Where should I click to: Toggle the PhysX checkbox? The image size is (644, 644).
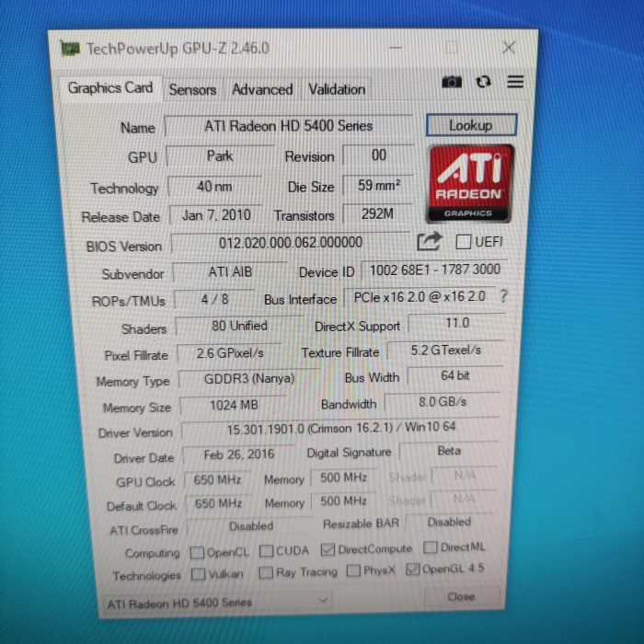353,570
